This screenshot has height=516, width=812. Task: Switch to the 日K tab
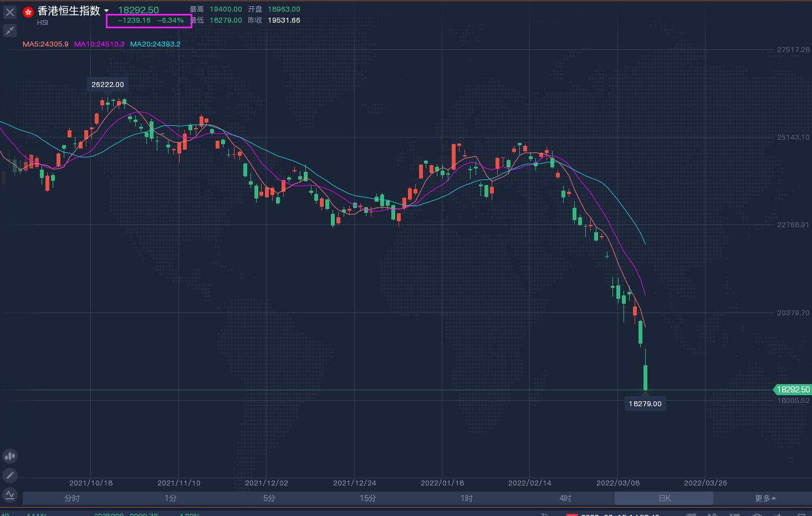(x=663, y=498)
